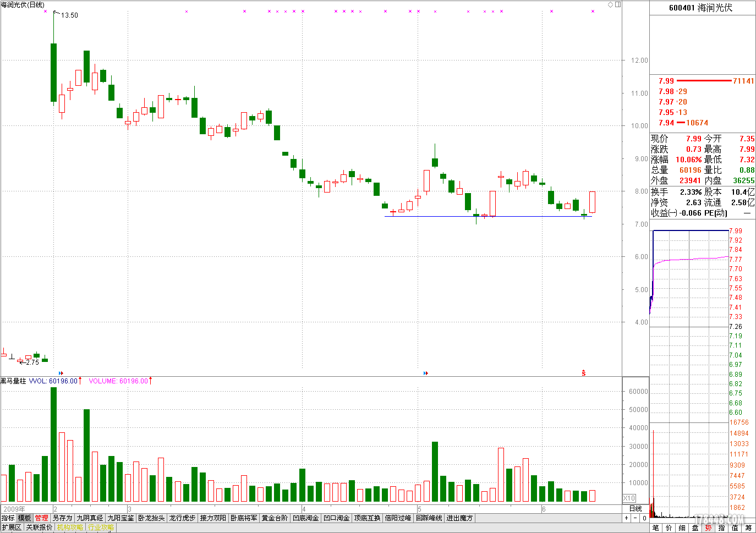Click the red S marker below the chart

tap(584, 373)
